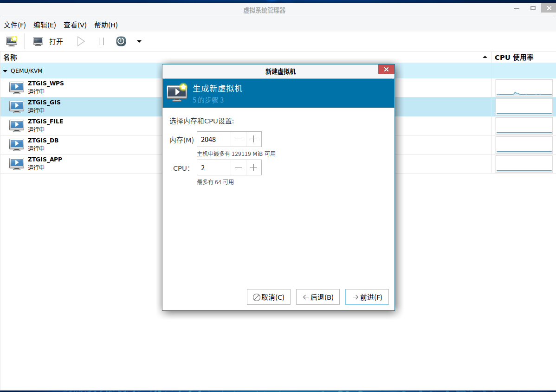Select the ZTGIS_APP virtual machine icon
The height and width of the screenshot is (392, 556).
pyautogui.click(x=17, y=163)
